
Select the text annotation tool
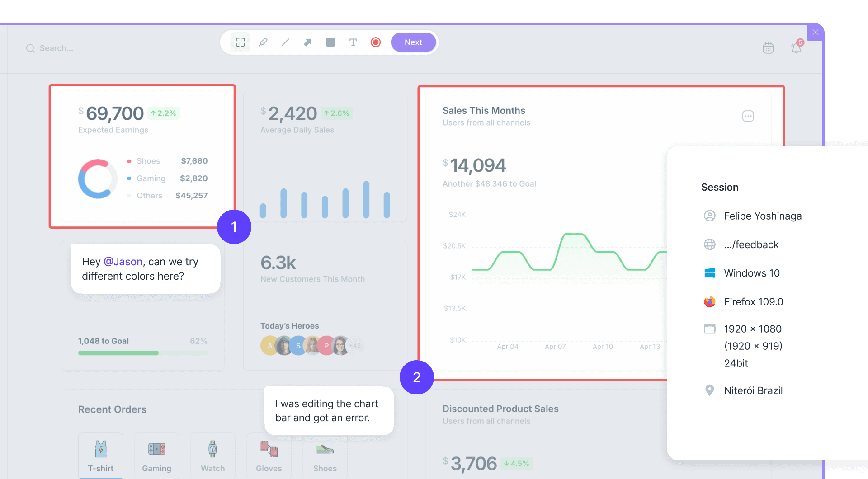(x=353, y=42)
